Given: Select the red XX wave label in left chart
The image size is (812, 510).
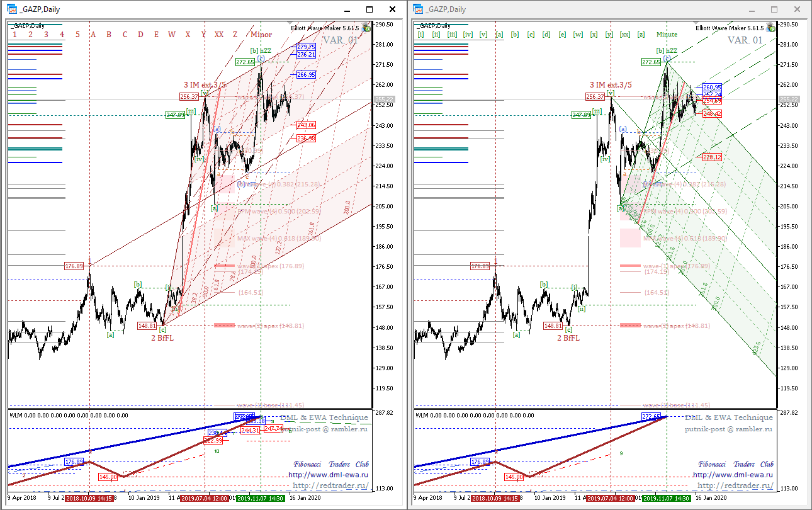Looking at the screenshot, I should tap(219, 35).
